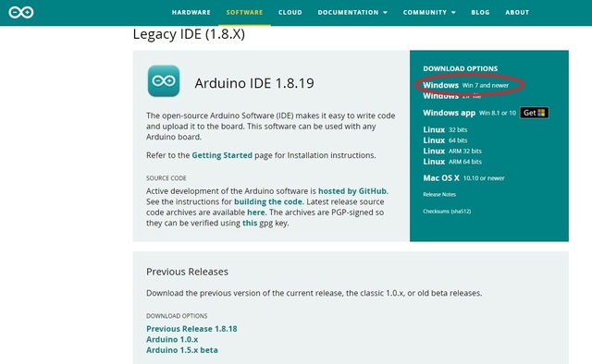Image resolution: width=592 pixels, height=364 pixels.
Task: Open the SOFTWARE tab in navigation
Action: pos(244,12)
